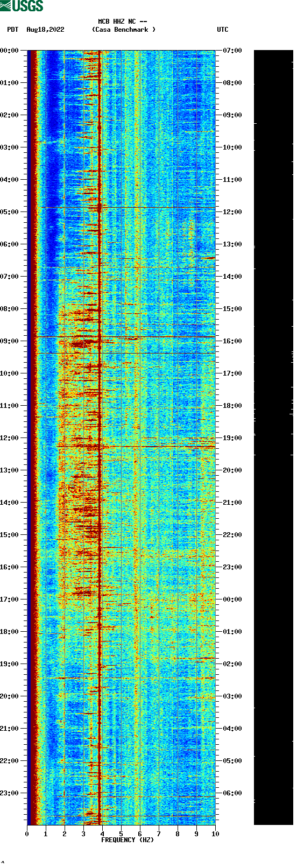This screenshot has width=297, height=868.
Task: Click the PDT axis label 04:00
Action: tap(10, 180)
